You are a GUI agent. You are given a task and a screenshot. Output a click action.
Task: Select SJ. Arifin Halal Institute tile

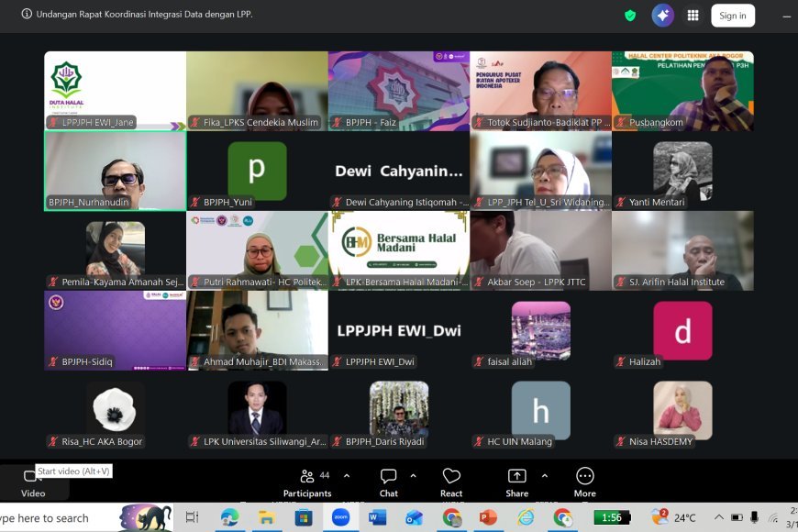682,250
